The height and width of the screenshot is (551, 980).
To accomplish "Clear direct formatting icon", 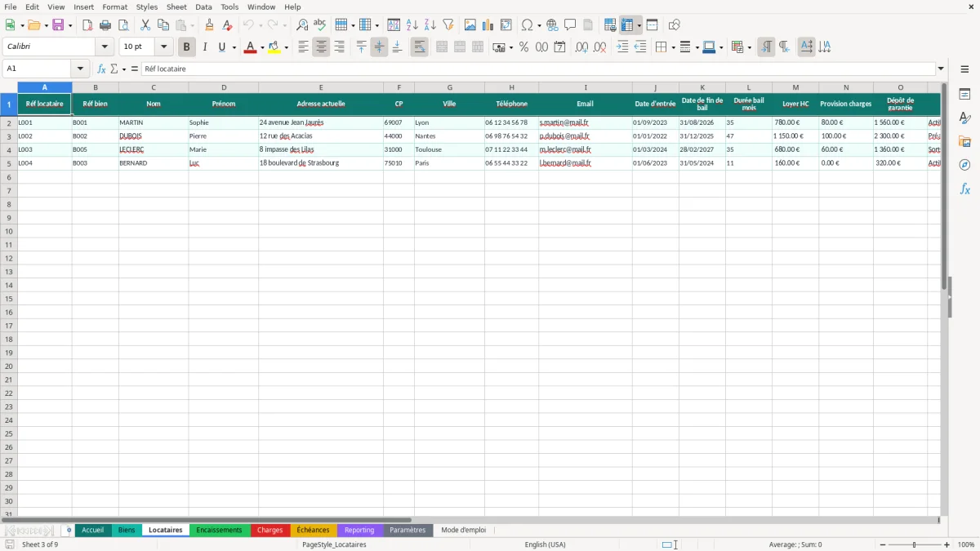I will tap(228, 25).
